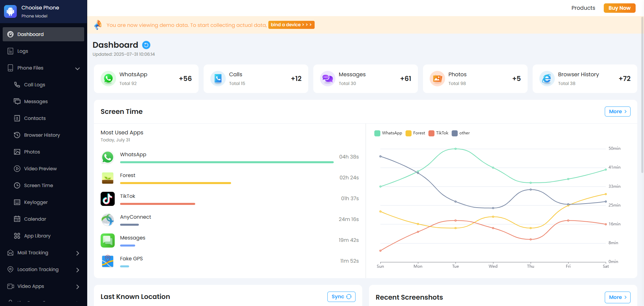
Task: Click the Buy Now button
Action: (x=619, y=8)
